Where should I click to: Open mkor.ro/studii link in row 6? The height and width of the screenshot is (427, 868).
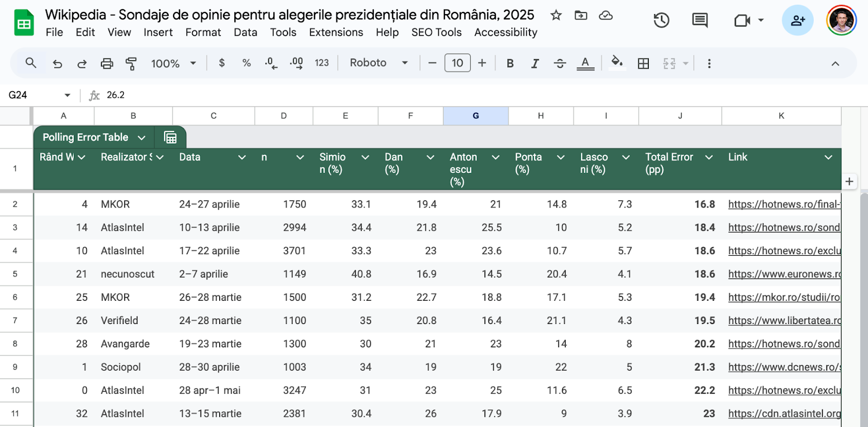(784, 297)
